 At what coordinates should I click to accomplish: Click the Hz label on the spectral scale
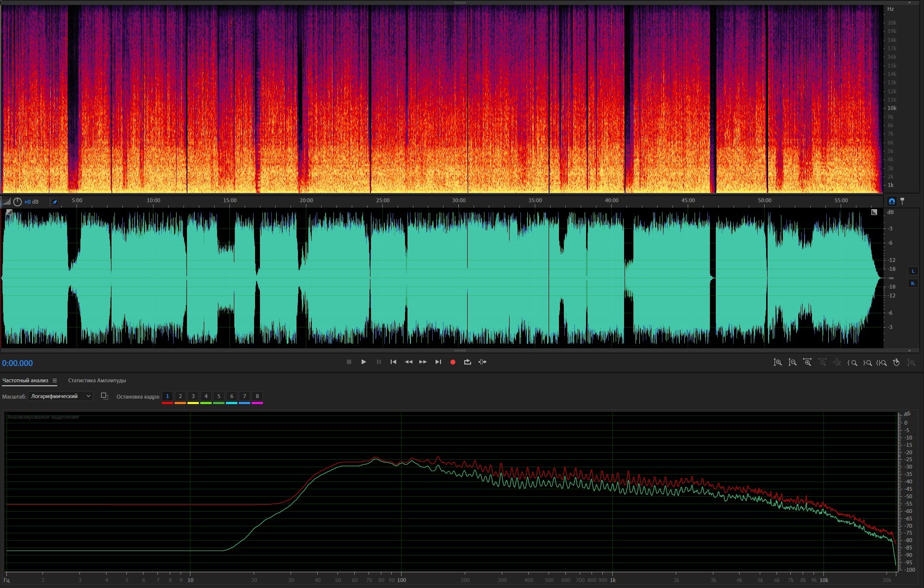coord(890,9)
